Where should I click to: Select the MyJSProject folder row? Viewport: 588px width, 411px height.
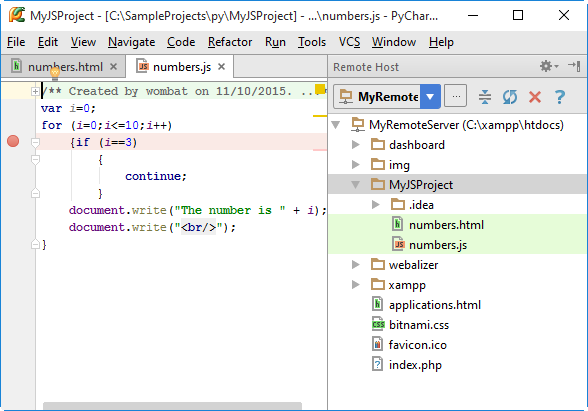pos(458,184)
